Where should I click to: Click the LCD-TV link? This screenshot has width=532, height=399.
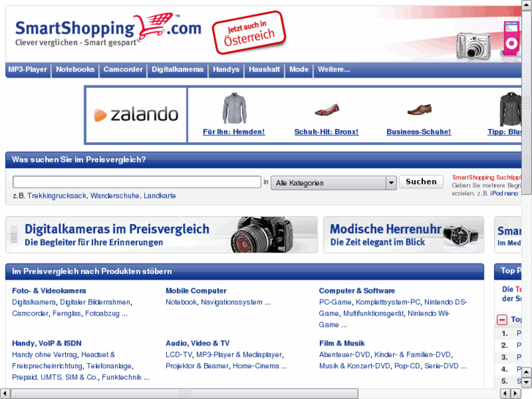179,354
